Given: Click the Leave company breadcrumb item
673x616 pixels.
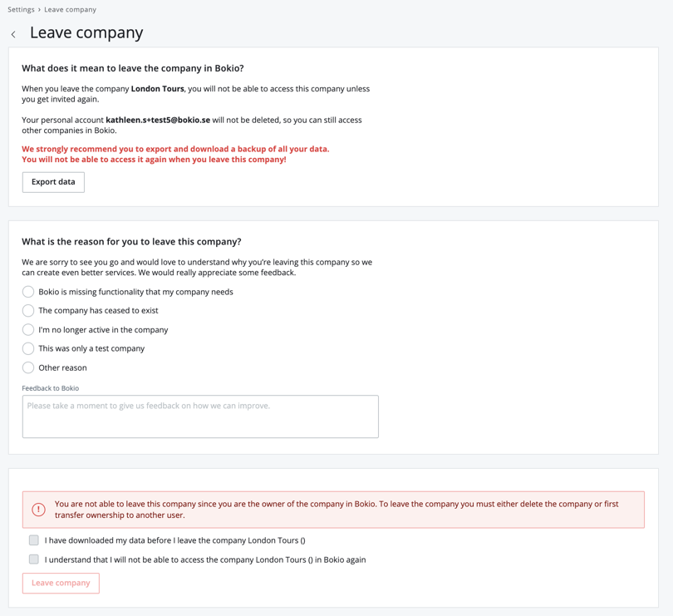Looking at the screenshot, I should pos(70,10).
